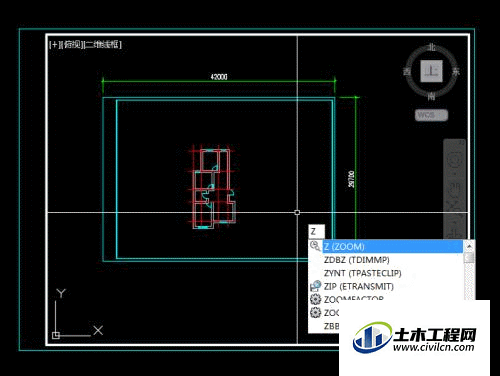Image resolution: width=500 pixels, height=376 pixels.
Task: Open the SteeringWheels tool in navigation bar
Action: click(455, 160)
